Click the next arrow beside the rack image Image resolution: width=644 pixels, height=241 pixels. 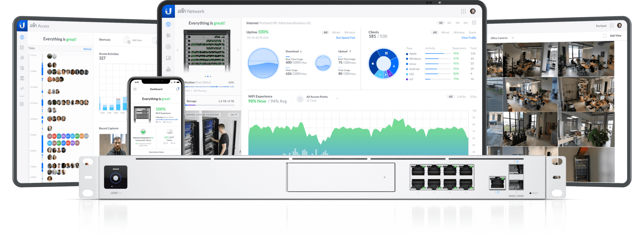[x=238, y=50]
